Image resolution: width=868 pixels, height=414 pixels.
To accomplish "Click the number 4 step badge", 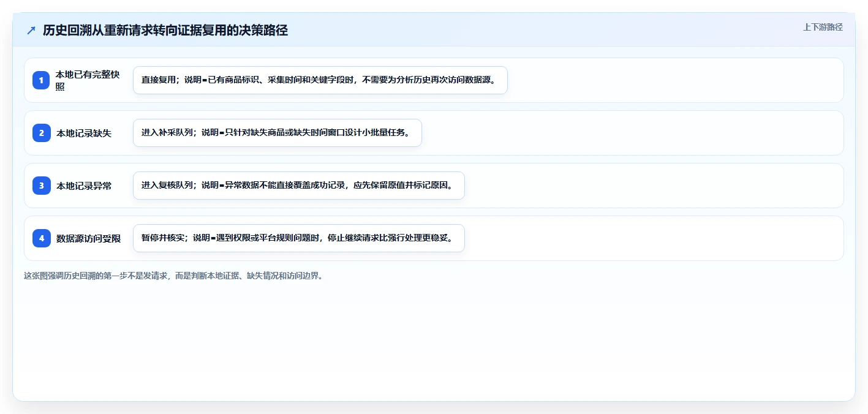I will tap(41, 238).
